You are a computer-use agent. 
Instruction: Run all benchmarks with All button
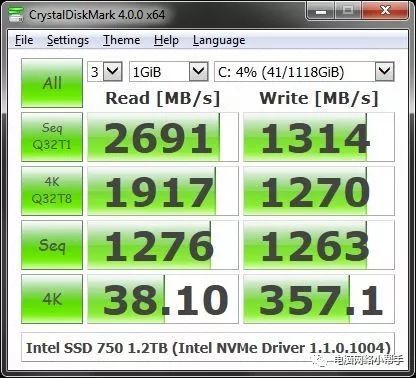[x=52, y=83]
